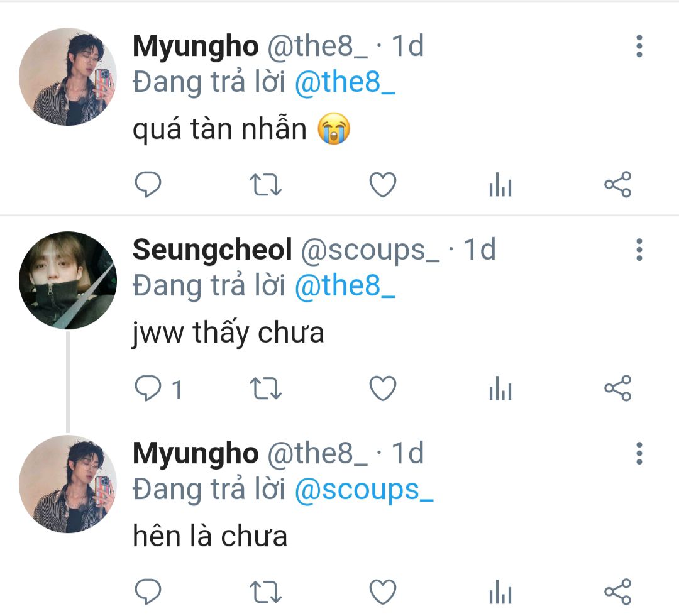
Task: Open Myungho's profile name in first tweet
Action: point(196,46)
